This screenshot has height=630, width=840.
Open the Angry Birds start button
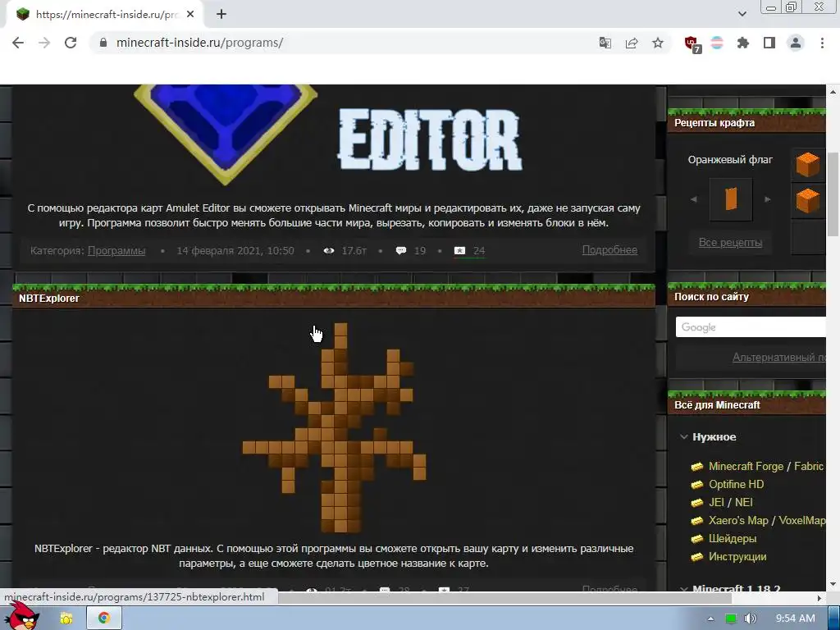[x=23, y=617]
